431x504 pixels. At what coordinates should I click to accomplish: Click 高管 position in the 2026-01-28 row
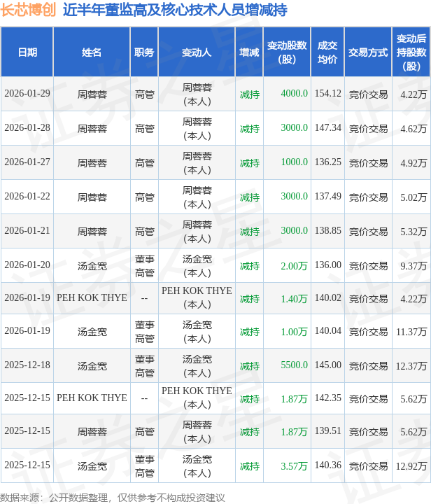click(x=145, y=129)
